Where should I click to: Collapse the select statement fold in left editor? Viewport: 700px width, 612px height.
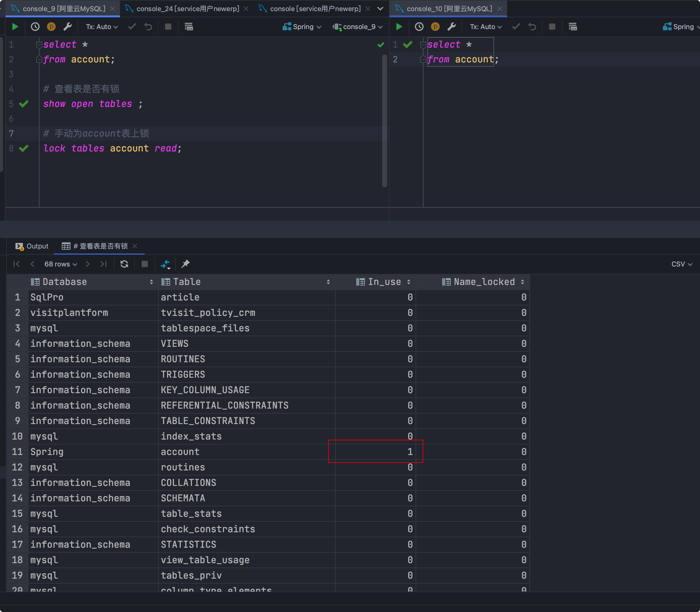[x=39, y=45]
